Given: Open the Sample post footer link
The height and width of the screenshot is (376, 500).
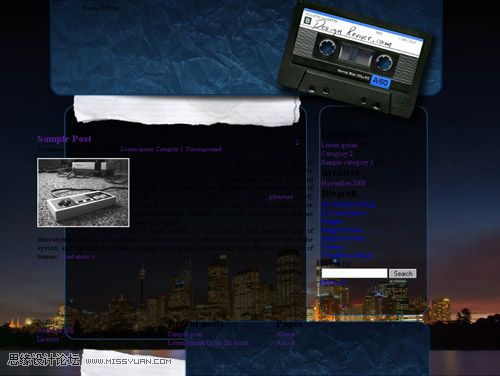Looking at the screenshot, I should coord(185,334).
